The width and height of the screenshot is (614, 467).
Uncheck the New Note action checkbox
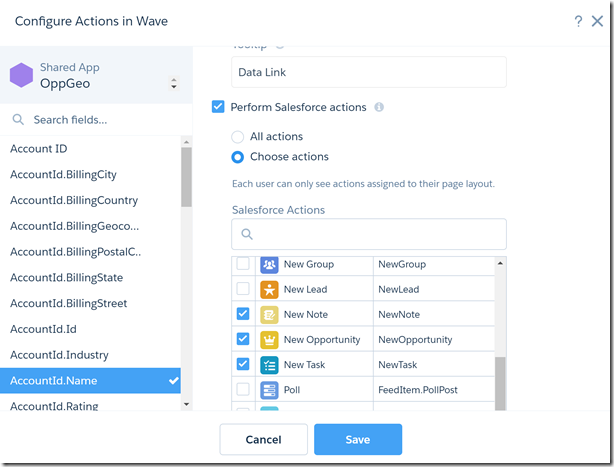[x=243, y=314]
